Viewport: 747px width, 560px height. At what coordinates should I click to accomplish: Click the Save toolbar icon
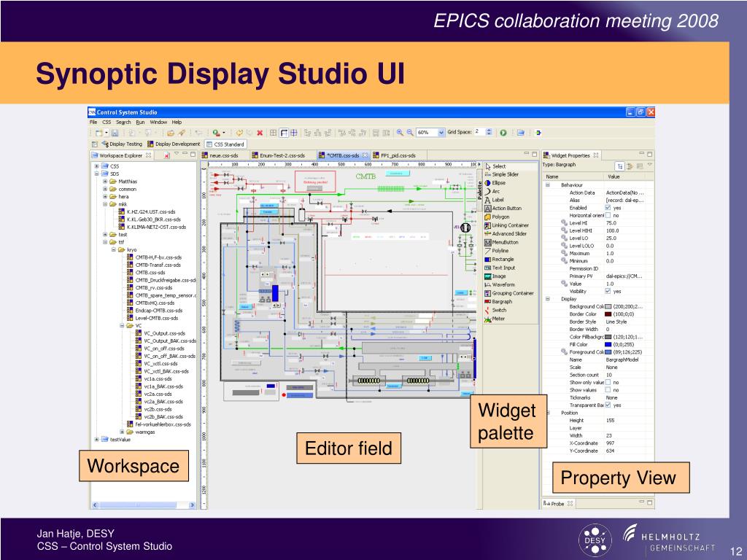115,133
